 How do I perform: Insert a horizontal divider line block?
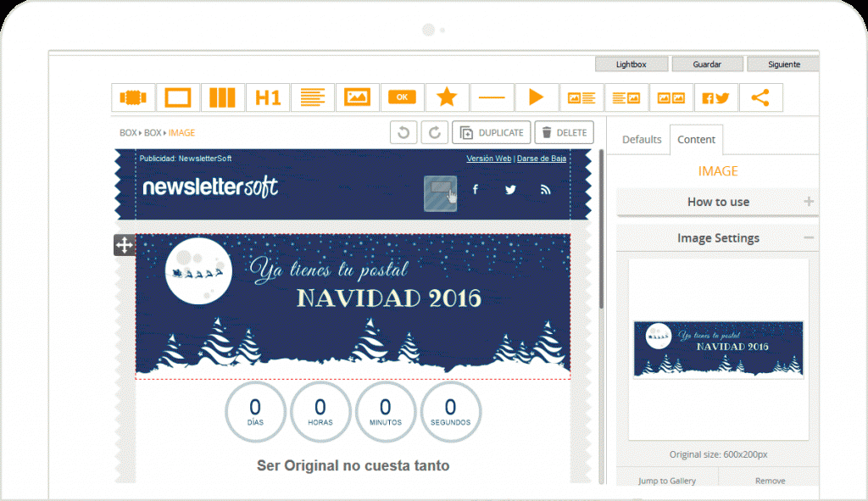pyautogui.click(x=492, y=97)
